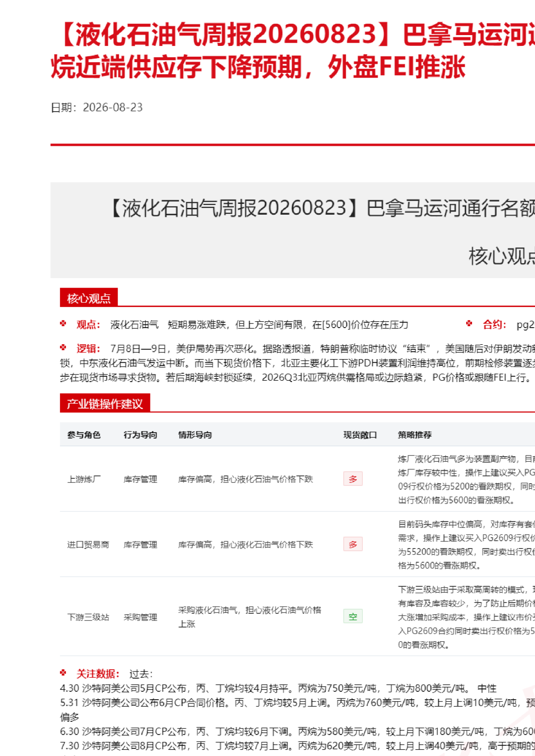
Task: Click the report title heading starting 【液化石油气周报20260823】
Action: (293, 51)
